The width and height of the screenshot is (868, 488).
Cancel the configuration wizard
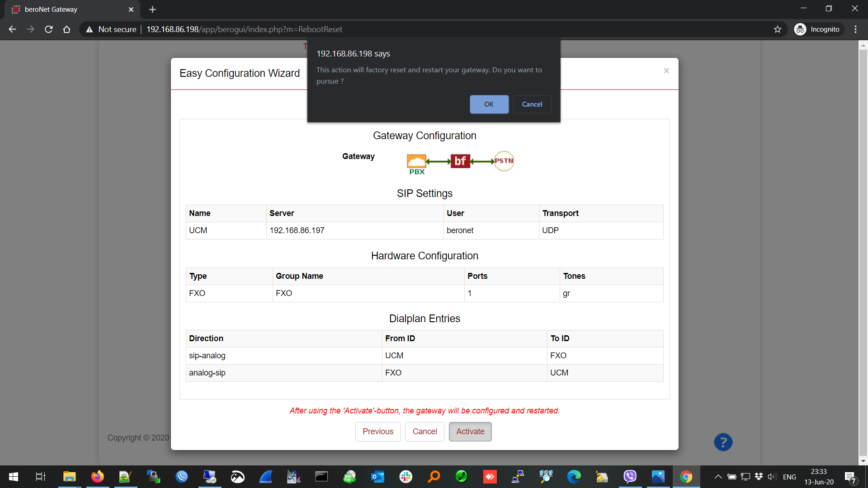(425, 432)
